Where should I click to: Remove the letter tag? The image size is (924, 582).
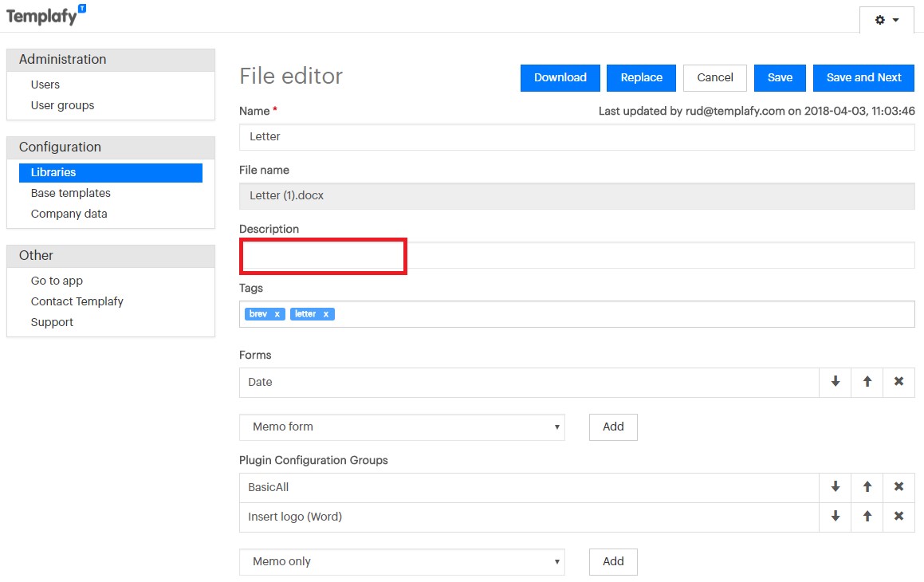point(325,314)
